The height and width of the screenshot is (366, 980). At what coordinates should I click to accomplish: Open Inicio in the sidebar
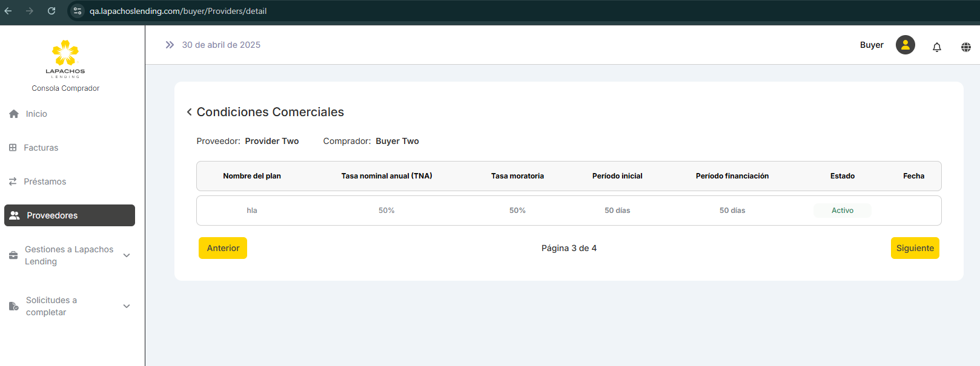pos(36,114)
